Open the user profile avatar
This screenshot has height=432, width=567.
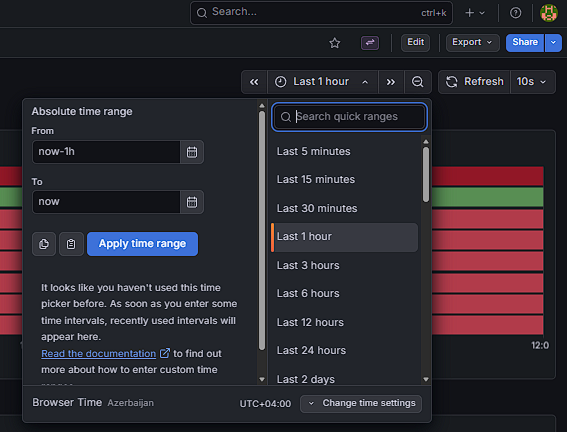pos(549,13)
